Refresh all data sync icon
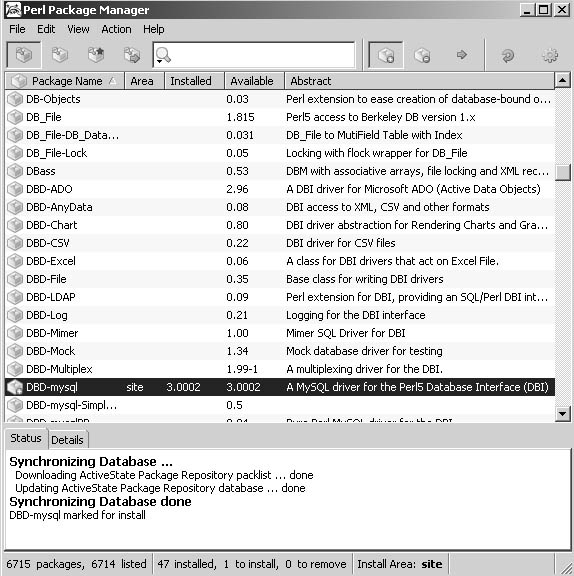The image size is (574, 576). coord(508,55)
